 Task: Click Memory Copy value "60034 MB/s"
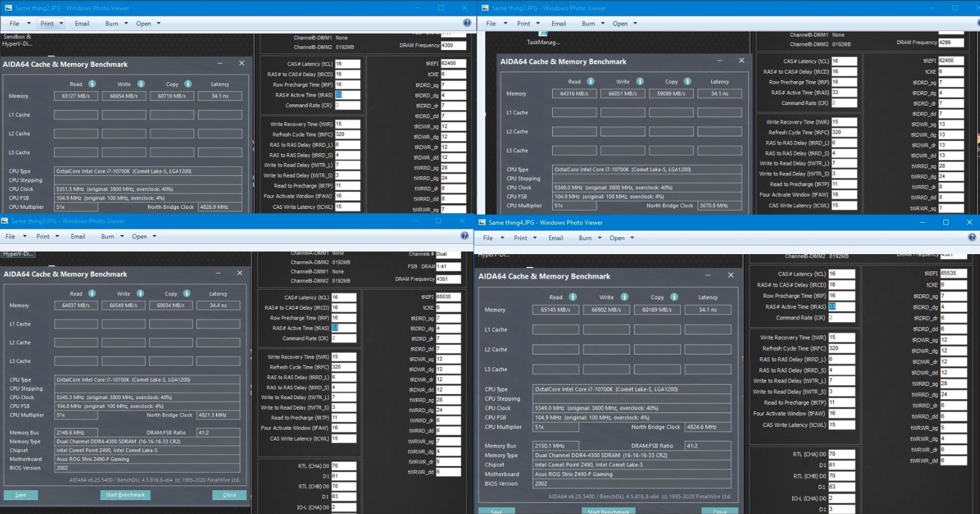(x=171, y=305)
